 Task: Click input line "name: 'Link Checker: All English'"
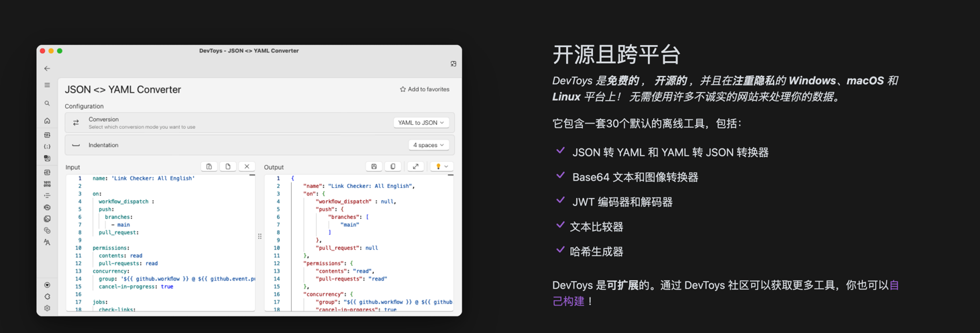coord(144,179)
